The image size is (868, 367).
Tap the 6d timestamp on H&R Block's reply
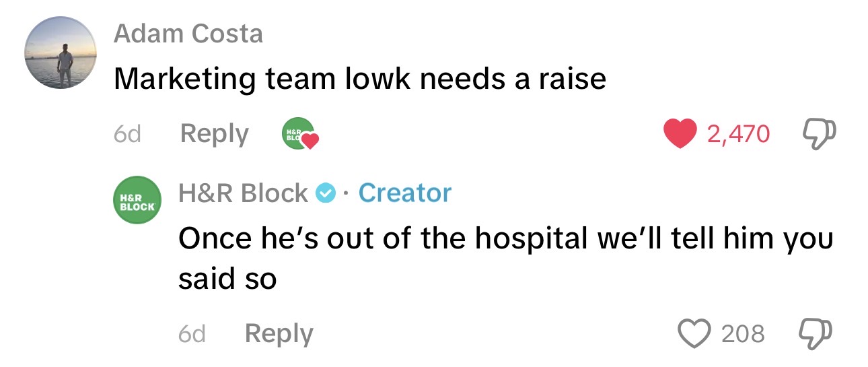point(192,334)
